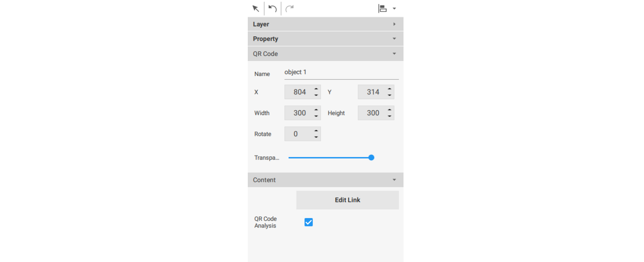Viewport: 644px width, 262px height.
Task: Expand the Layer panel
Action: [394, 24]
